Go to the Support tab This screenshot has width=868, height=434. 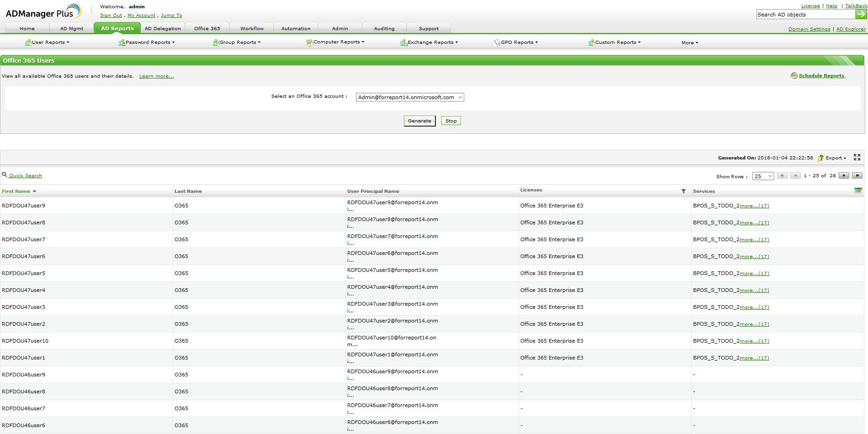point(429,28)
